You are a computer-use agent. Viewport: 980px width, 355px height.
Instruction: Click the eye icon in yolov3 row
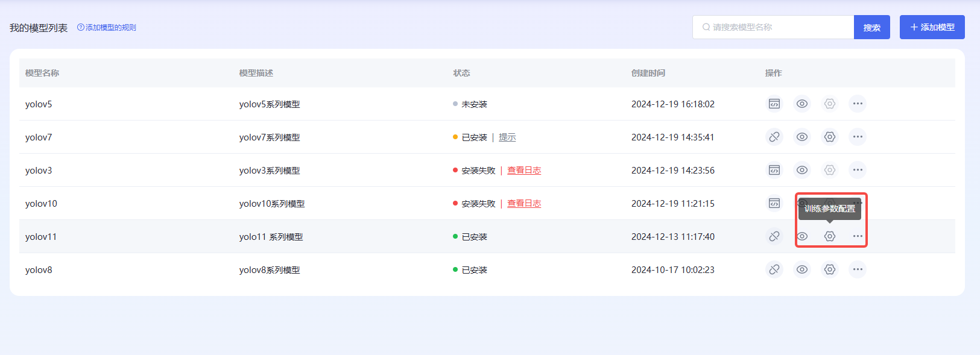[x=802, y=170]
